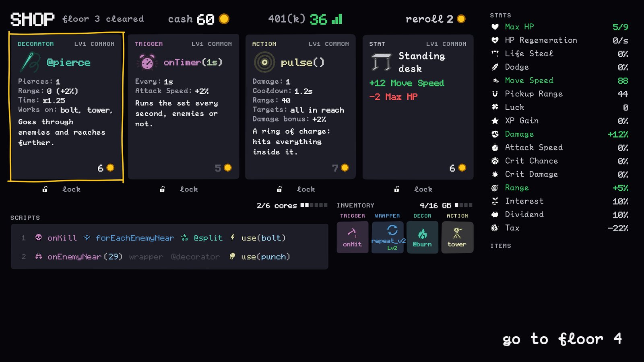The image size is (644, 362).
Task: Click empty @decorator slot in script 2
Action: pyautogui.click(x=196, y=257)
